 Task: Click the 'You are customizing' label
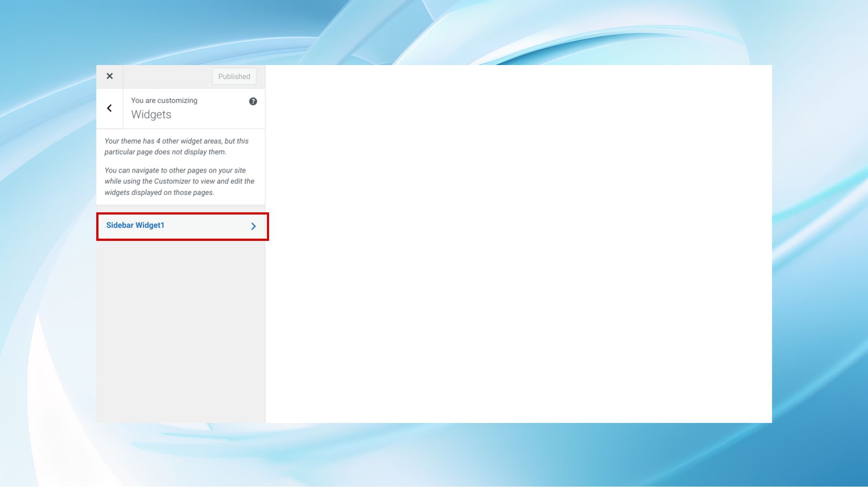coord(164,100)
